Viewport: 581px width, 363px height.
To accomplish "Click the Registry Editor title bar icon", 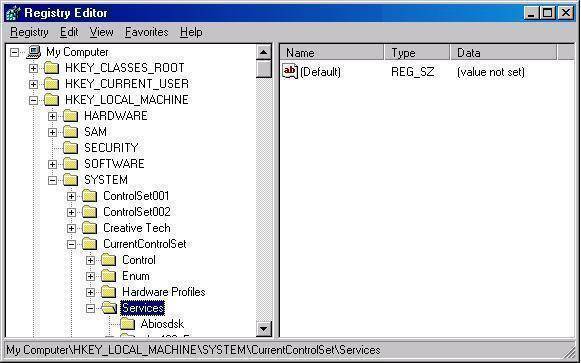I will [13, 13].
